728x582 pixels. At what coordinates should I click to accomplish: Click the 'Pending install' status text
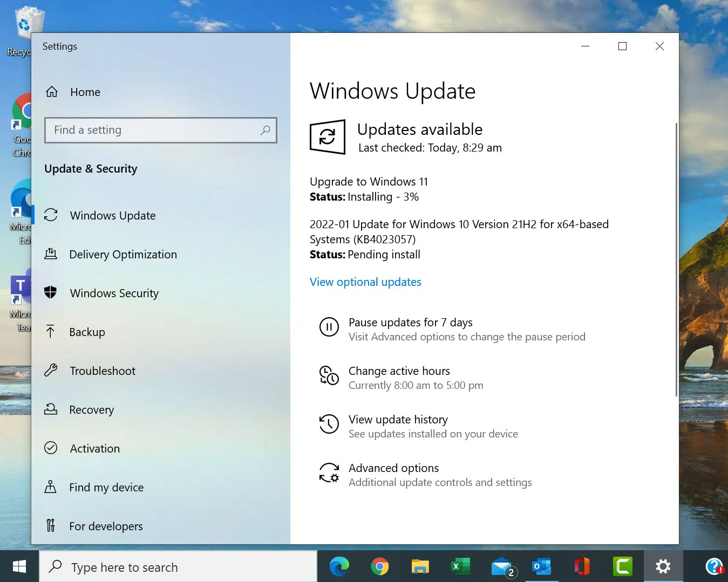(x=384, y=255)
